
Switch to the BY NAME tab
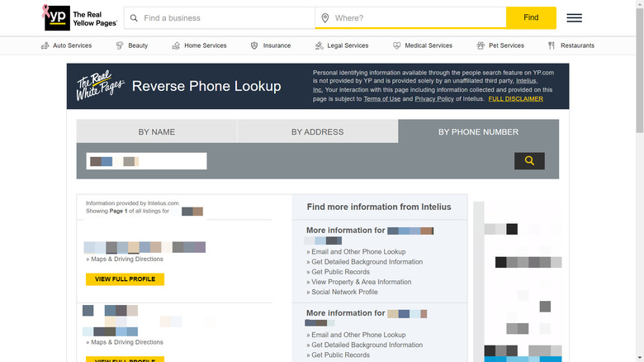pyautogui.click(x=157, y=131)
